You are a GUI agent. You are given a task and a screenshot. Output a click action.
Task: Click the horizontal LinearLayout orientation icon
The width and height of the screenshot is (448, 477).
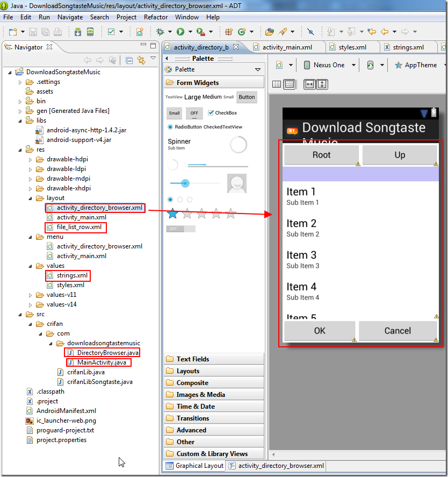click(x=277, y=84)
